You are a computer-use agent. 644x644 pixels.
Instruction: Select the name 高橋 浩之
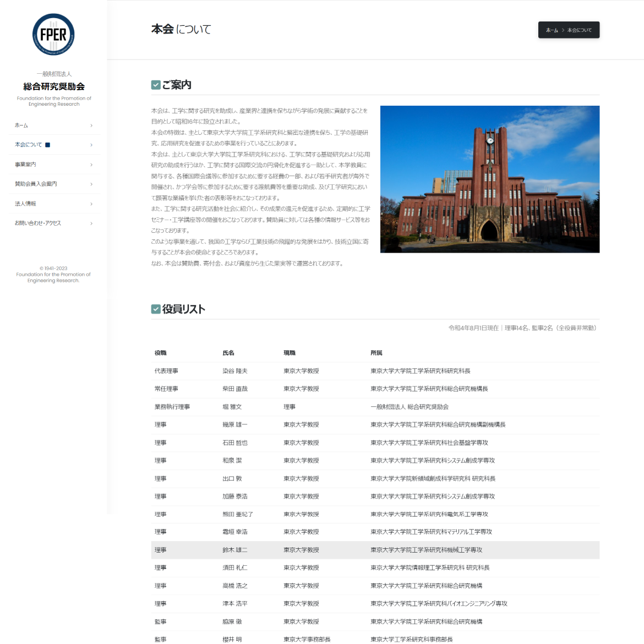click(235, 586)
